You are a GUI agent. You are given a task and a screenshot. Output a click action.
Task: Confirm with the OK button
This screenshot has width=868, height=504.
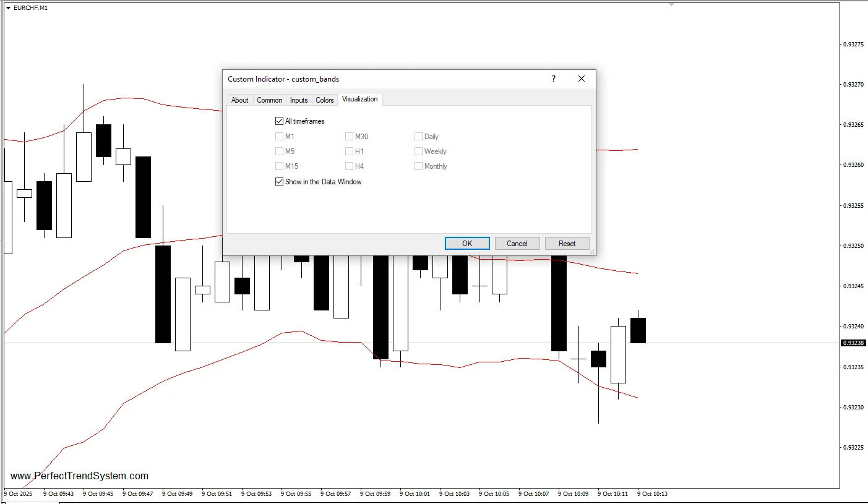(467, 244)
